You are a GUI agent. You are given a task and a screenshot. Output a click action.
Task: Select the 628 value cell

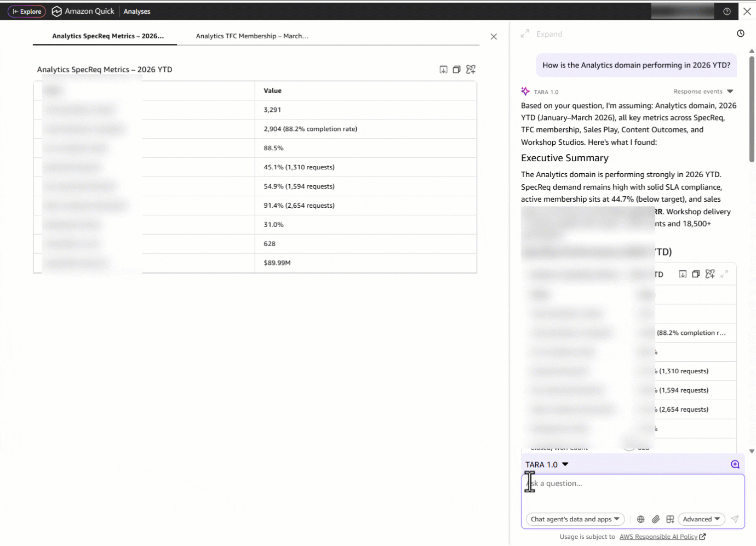365,244
